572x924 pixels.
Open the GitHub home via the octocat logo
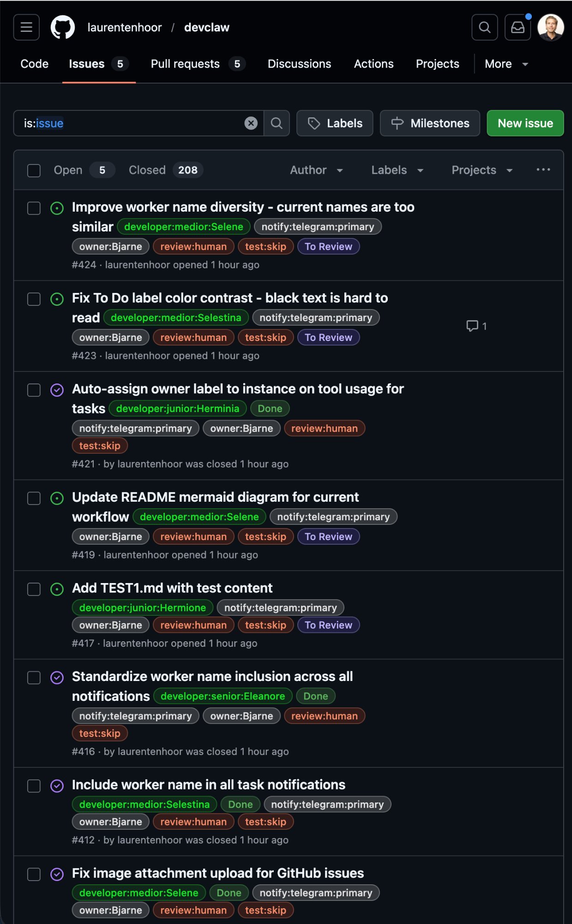pos(63,27)
